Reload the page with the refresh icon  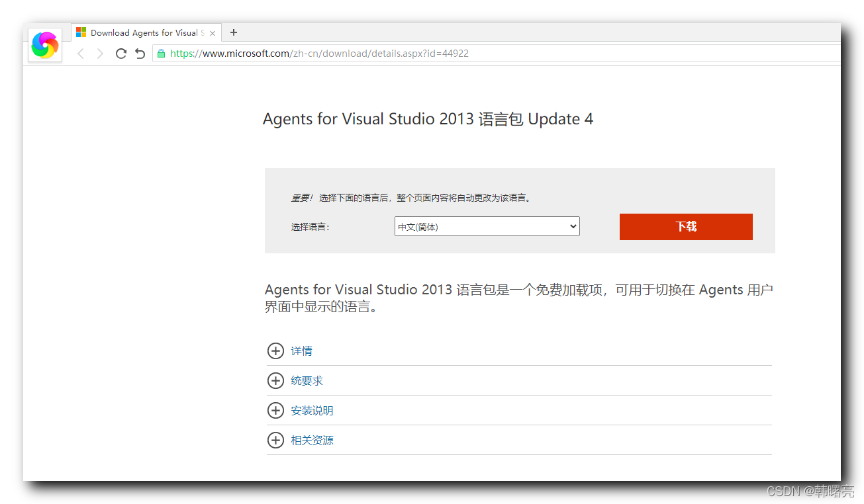(x=120, y=54)
